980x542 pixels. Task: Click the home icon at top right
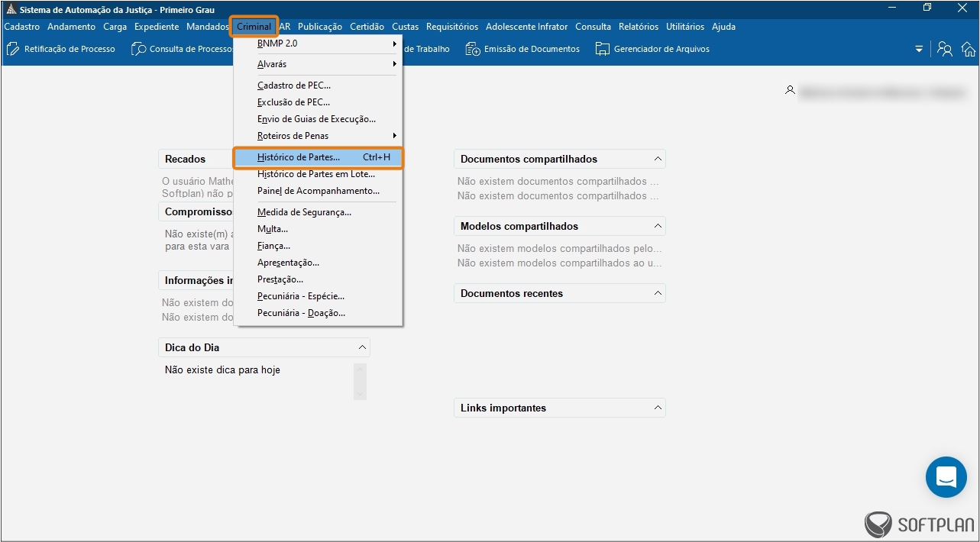click(x=969, y=49)
